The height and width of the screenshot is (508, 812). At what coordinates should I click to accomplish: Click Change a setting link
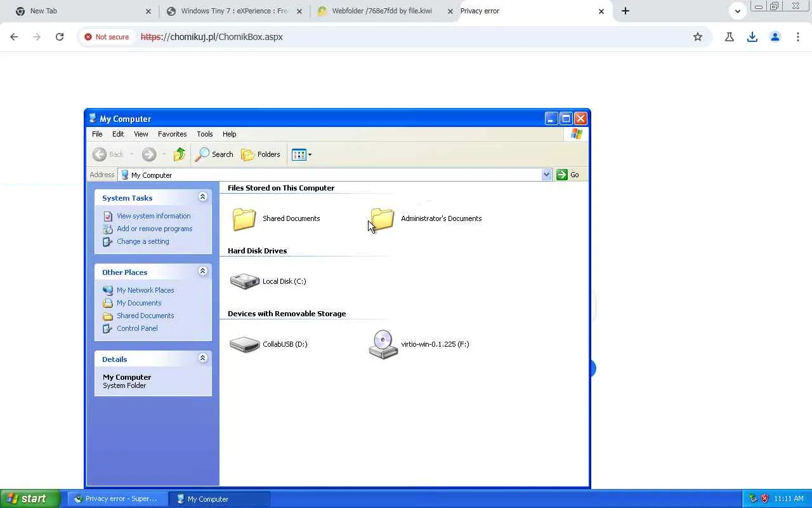click(x=143, y=241)
